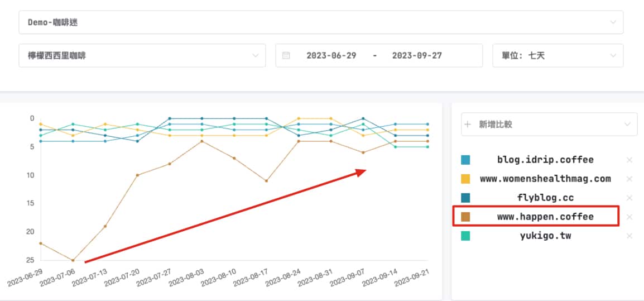Toggle the yellow womenshealthmag legend swatch
644x301 pixels.
[x=465, y=179]
